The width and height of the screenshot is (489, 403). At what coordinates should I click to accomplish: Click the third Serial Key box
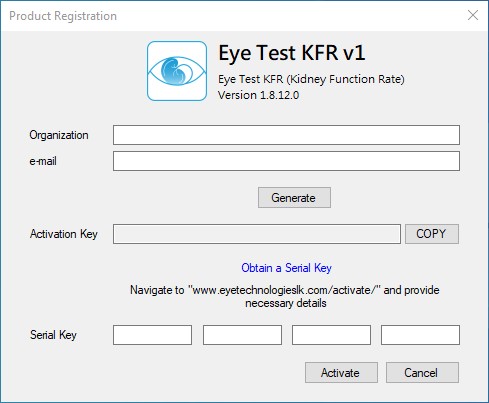[331, 335]
